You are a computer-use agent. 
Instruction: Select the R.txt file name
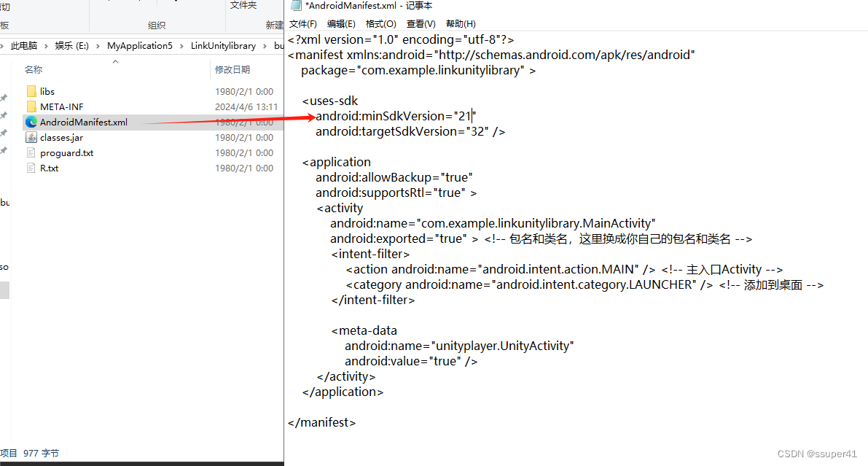click(49, 168)
